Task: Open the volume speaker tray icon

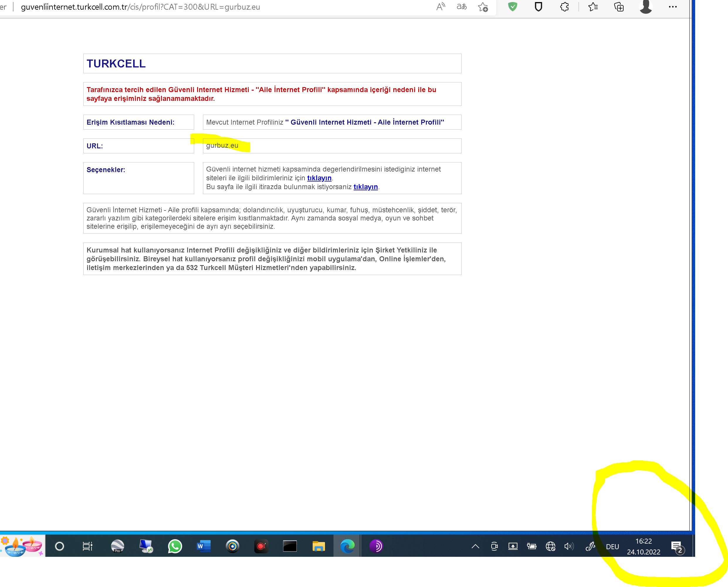Action: [569, 547]
